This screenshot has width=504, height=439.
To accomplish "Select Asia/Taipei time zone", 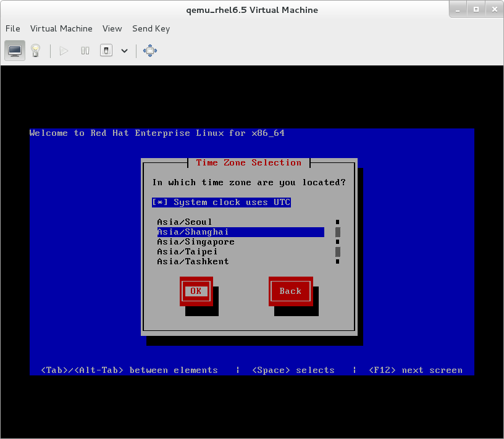I will (240, 252).
